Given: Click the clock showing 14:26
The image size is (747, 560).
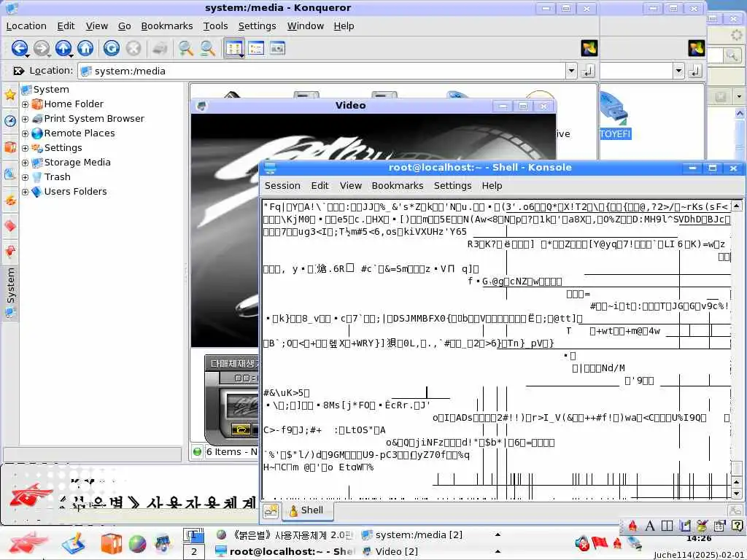Looking at the screenshot, I should 699,539.
